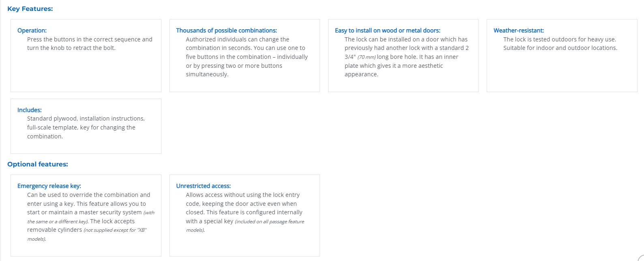Viewport: 644px width, 261px height.
Task: Click "Easy to install on wood or metal doors:" title
Action: click(387, 30)
